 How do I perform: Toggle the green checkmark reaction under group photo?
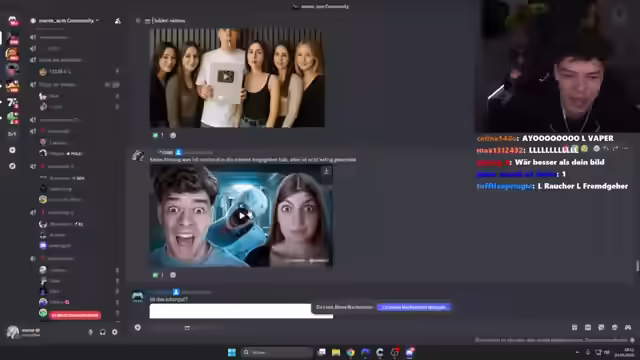[x=158, y=135]
